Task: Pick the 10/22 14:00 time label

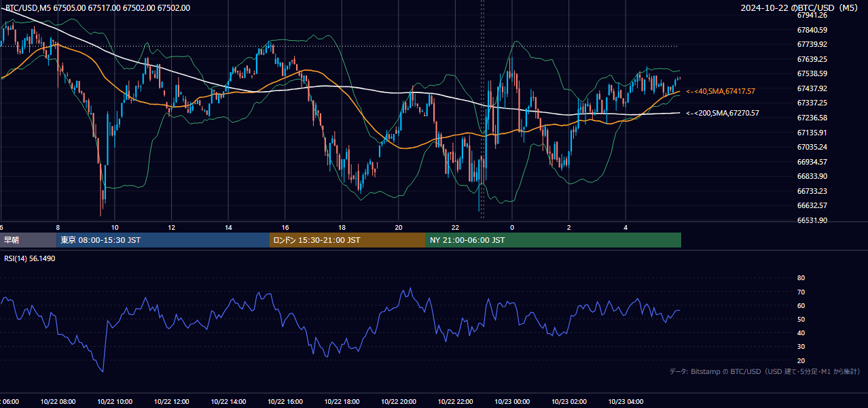Action: (228, 402)
